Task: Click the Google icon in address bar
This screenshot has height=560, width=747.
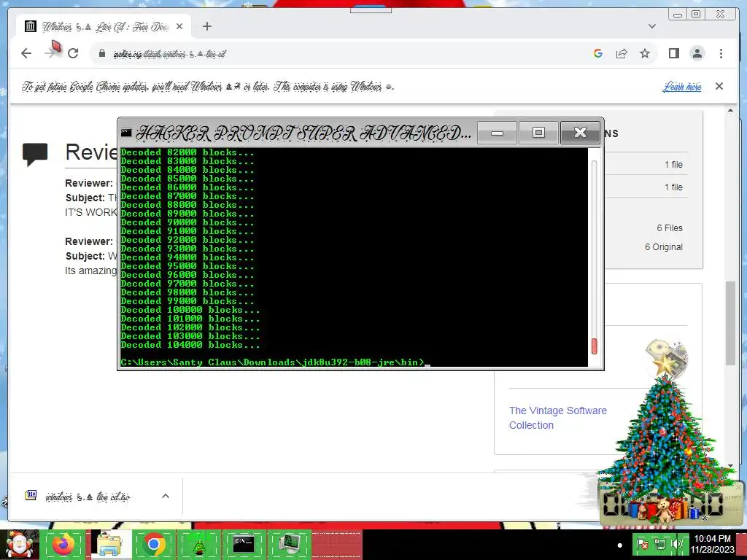Action: tap(598, 53)
